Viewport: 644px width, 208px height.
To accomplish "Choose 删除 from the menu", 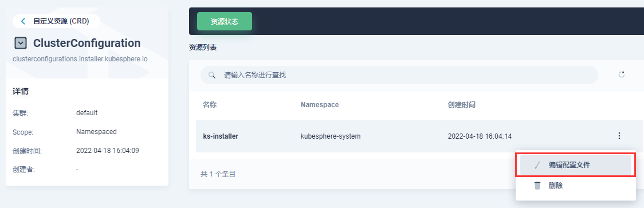I will [x=575, y=186].
